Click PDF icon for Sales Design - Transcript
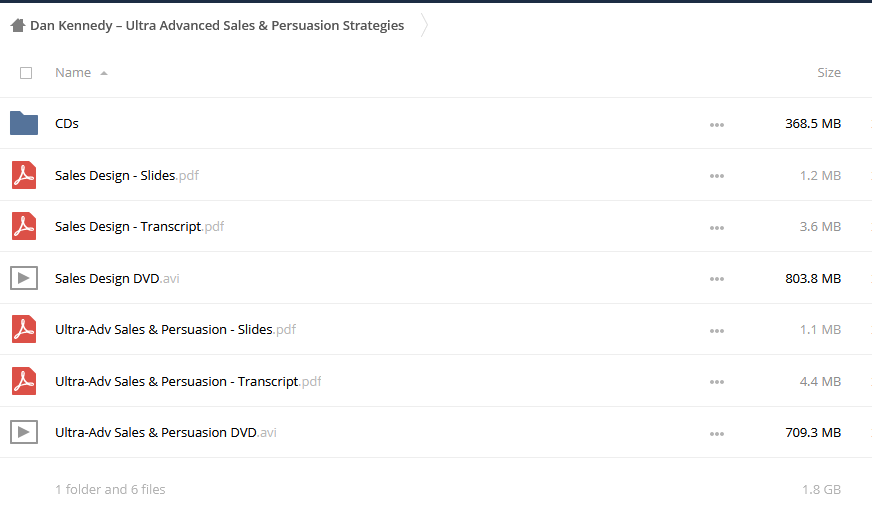Screen dimensions: 872x527 pos(24,226)
